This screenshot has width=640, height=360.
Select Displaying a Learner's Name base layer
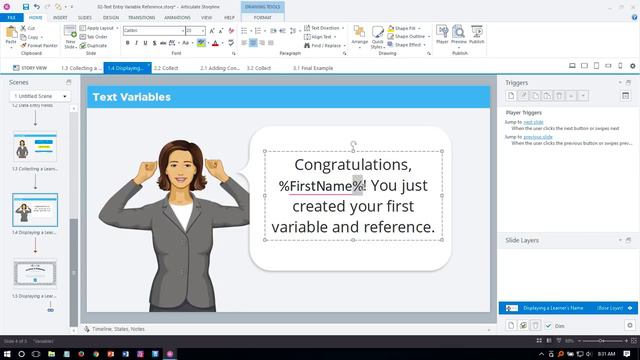coord(568,308)
